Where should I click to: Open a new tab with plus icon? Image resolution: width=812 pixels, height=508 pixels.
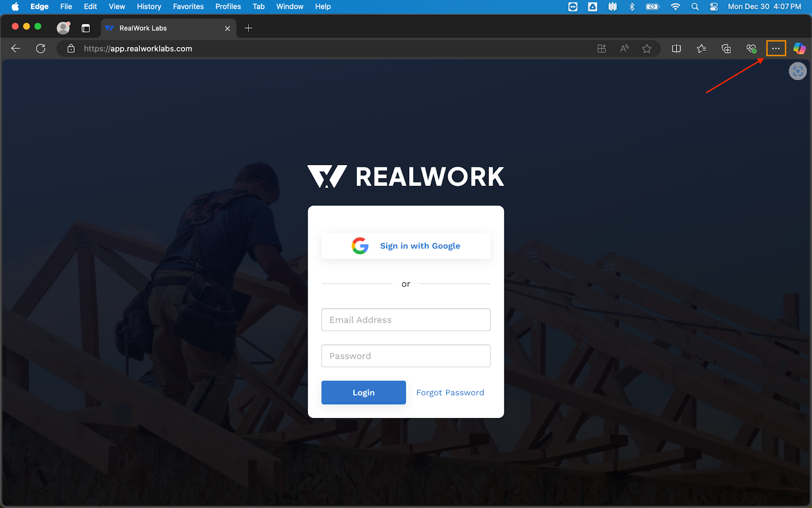[x=248, y=28]
